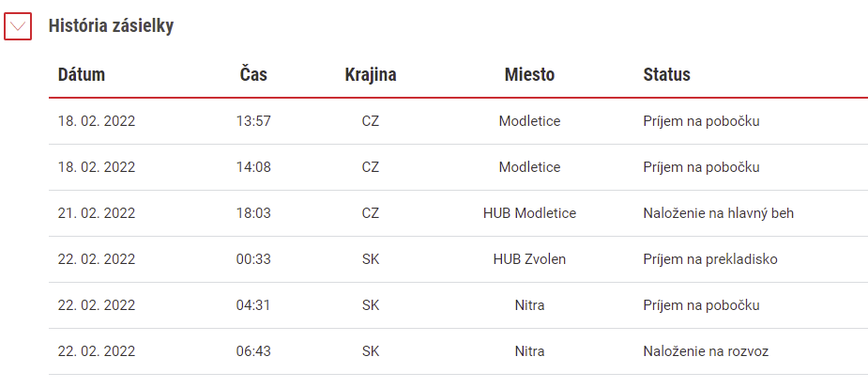Click the História zásielky heading

point(111,25)
